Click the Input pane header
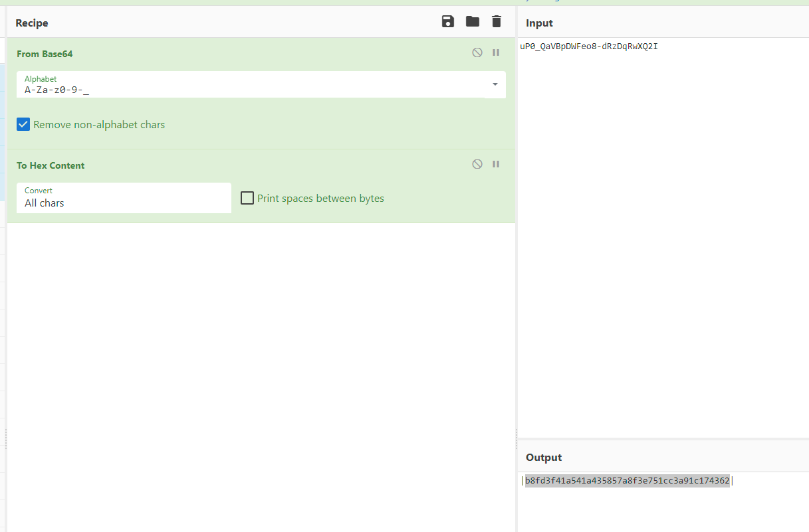 tap(539, 23)
